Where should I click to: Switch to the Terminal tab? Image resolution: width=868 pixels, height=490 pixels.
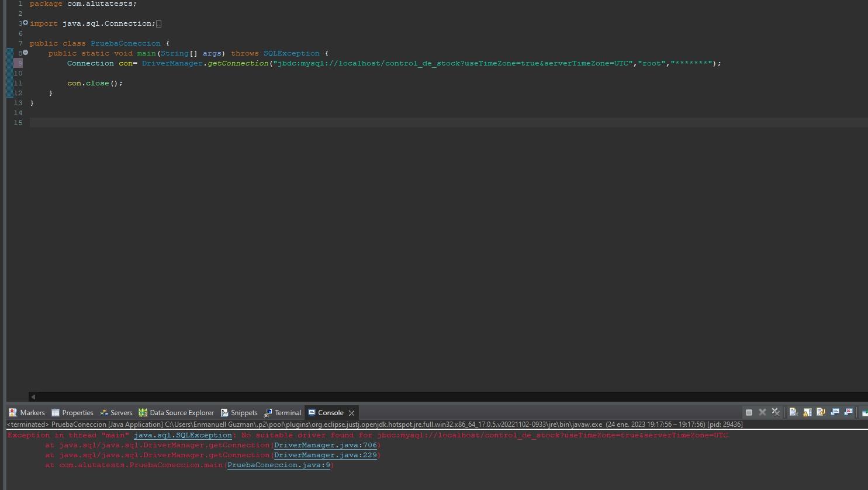(x=283, y=412)
